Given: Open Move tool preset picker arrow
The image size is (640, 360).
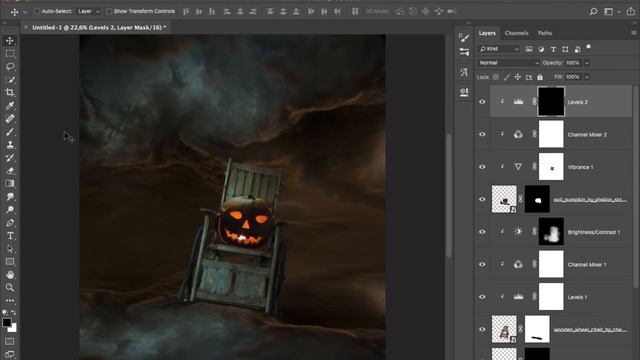Looking at the screenshot, I should point(25,12).
